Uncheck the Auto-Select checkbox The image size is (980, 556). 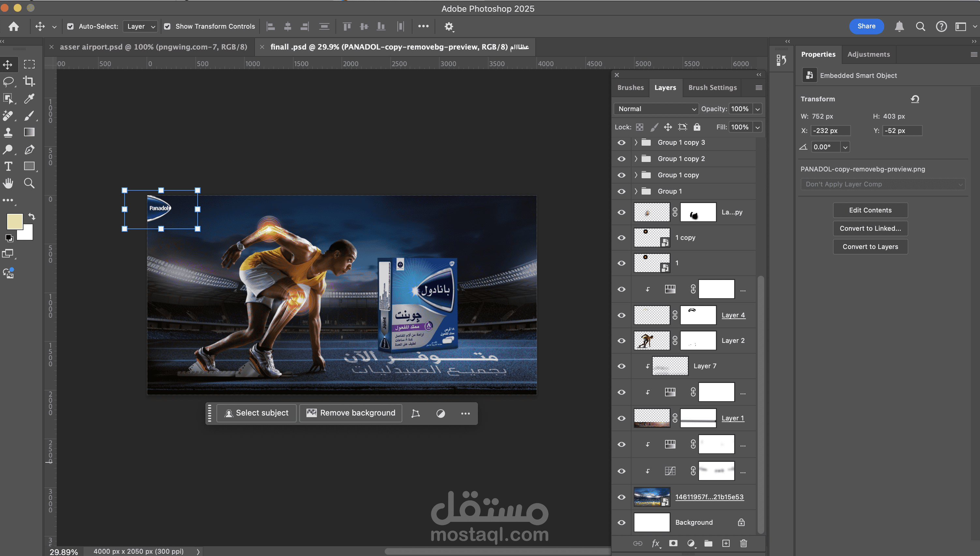click(x=70, y=26)
